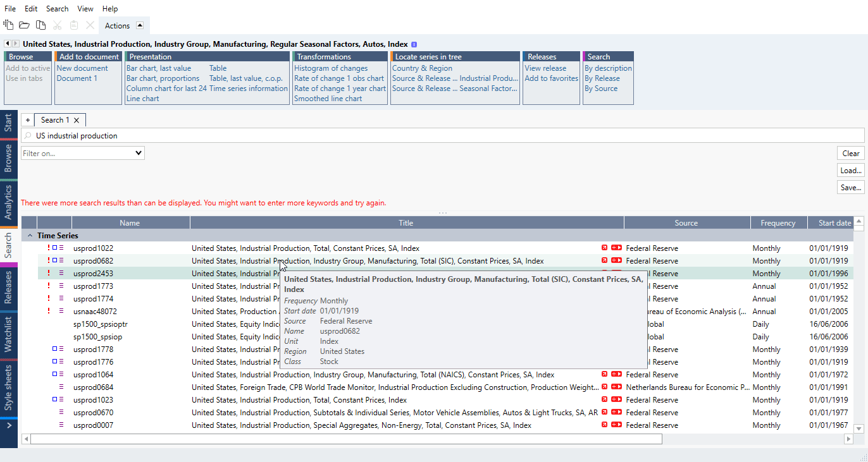Click the Add to favorites link

(551, 78)
